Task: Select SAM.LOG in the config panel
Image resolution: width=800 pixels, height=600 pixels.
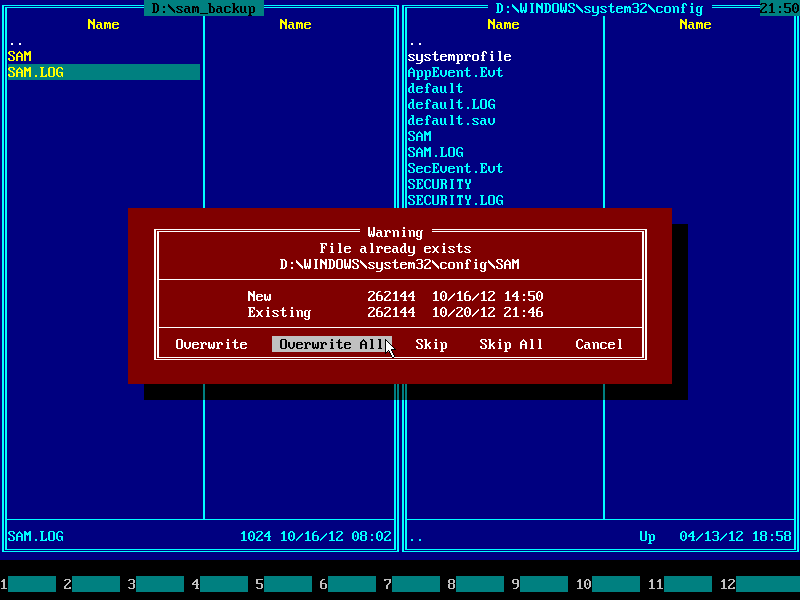Action: pyautogui.click(x=435, y=152)
